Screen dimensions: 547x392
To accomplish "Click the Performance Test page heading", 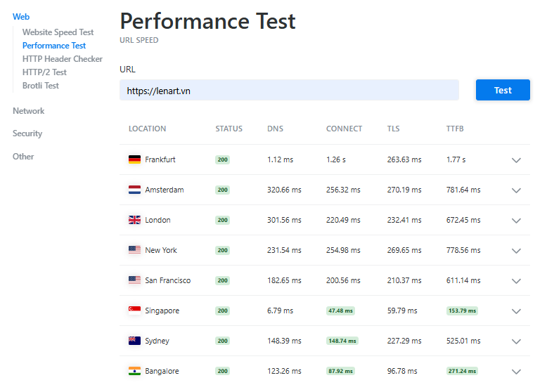I will tap(207, 21).
